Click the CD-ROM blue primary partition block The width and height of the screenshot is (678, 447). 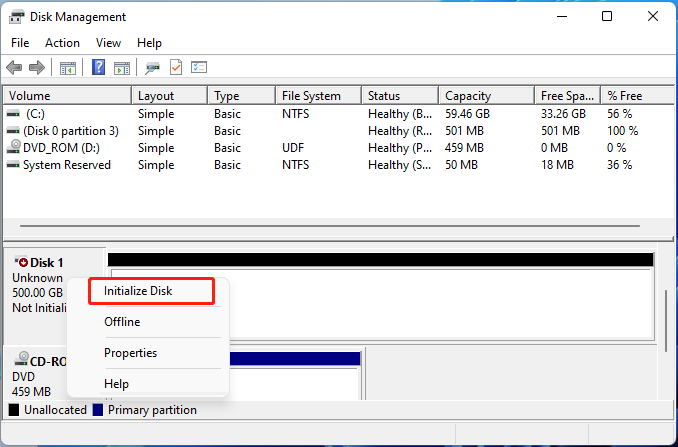pyautogui.click(x=295, y=359)
